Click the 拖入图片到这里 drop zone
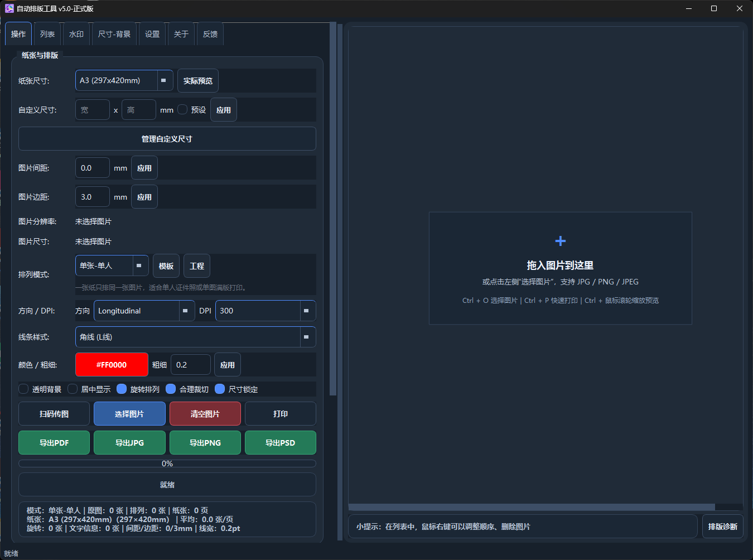The image size is (753, 560). pos(561,268)
